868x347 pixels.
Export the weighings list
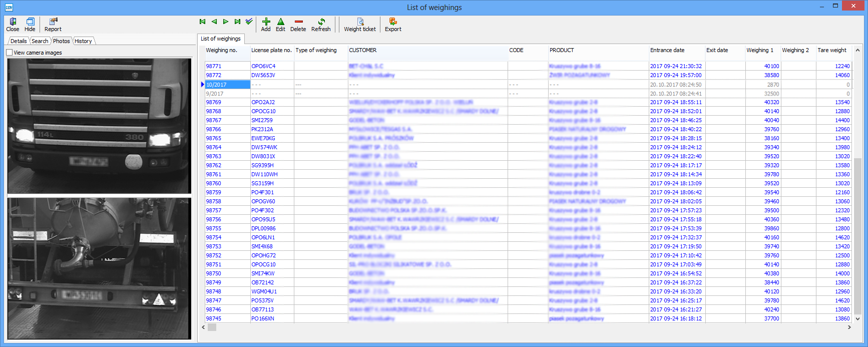[393, 24]
